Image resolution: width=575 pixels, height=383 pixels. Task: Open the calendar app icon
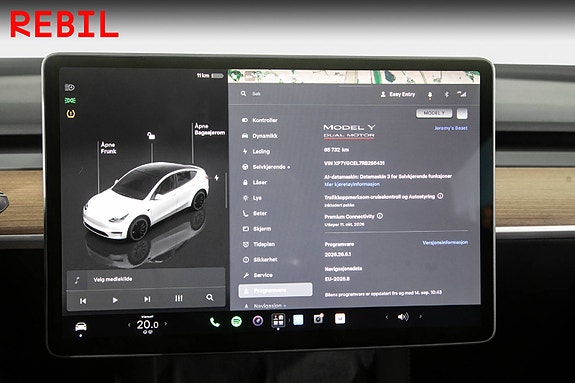pos(340,318)
